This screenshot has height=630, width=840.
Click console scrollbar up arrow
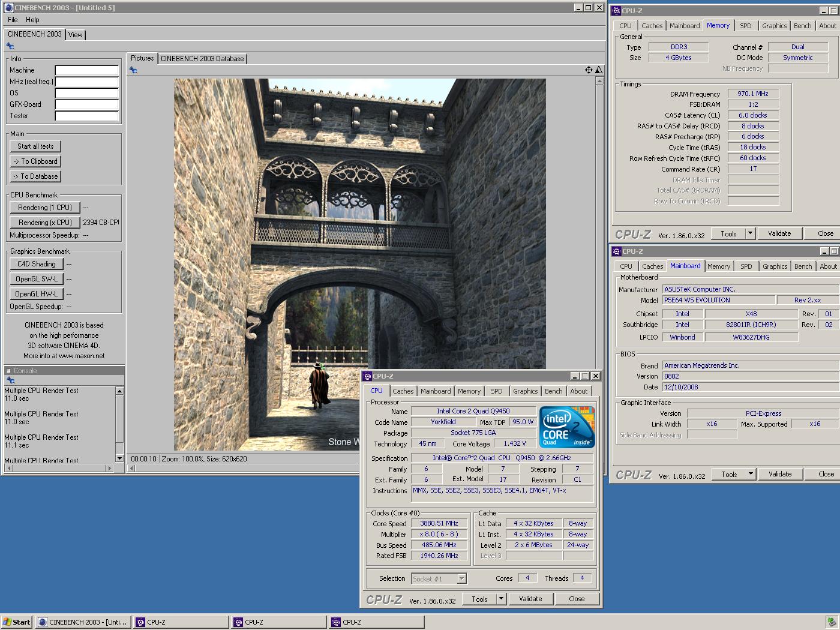(119, 391)
